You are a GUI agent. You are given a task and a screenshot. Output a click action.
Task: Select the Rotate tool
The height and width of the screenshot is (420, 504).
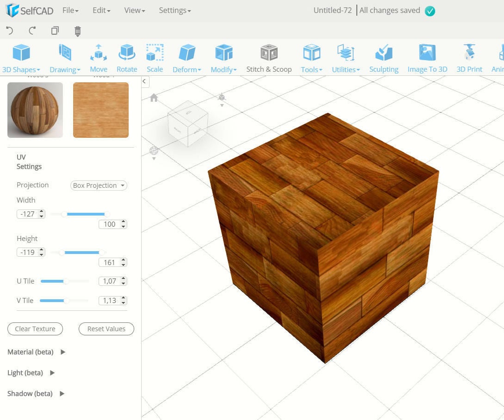[127, 56]
